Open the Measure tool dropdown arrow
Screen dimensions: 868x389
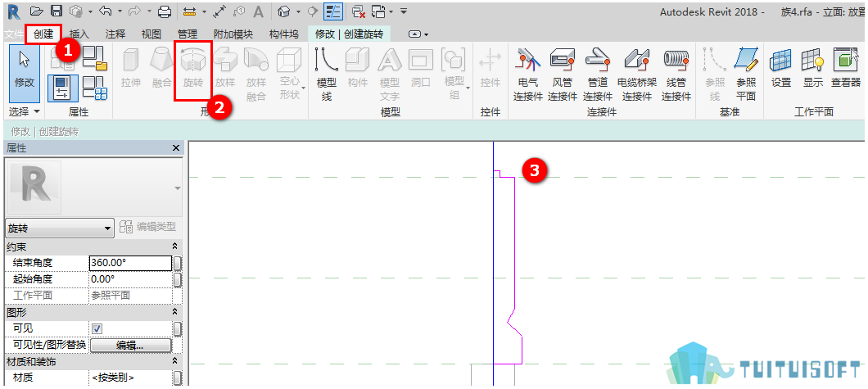204,11
